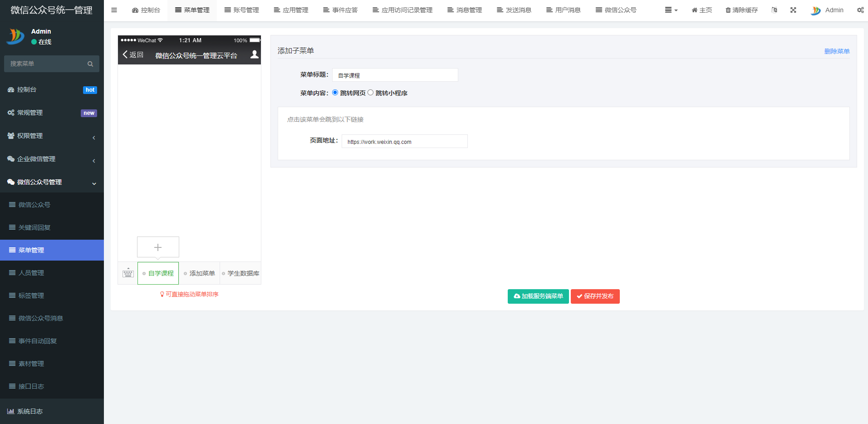Screen dimensions: 868x424
Task: Click the 加载服务端菜单 button
Action: coord(538,296)
